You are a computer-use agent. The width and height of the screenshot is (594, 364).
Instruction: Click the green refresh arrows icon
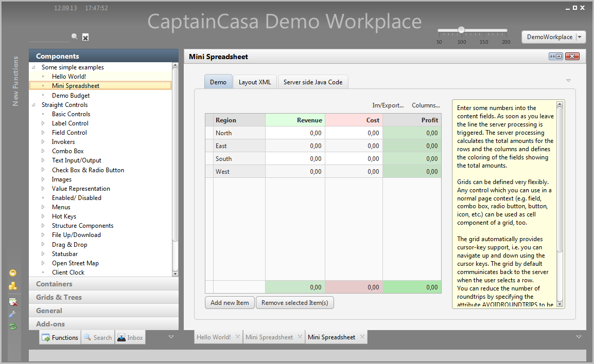click(x=13, y=326)
